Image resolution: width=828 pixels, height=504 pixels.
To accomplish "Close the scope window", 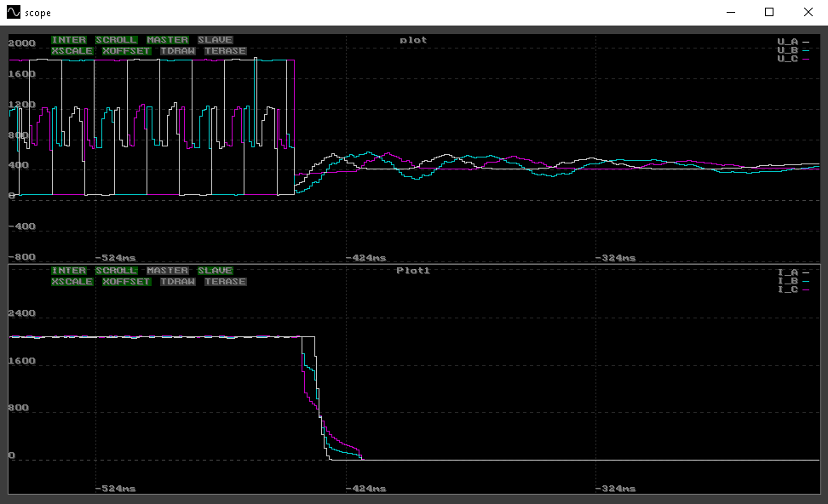I will click(808, 12).
